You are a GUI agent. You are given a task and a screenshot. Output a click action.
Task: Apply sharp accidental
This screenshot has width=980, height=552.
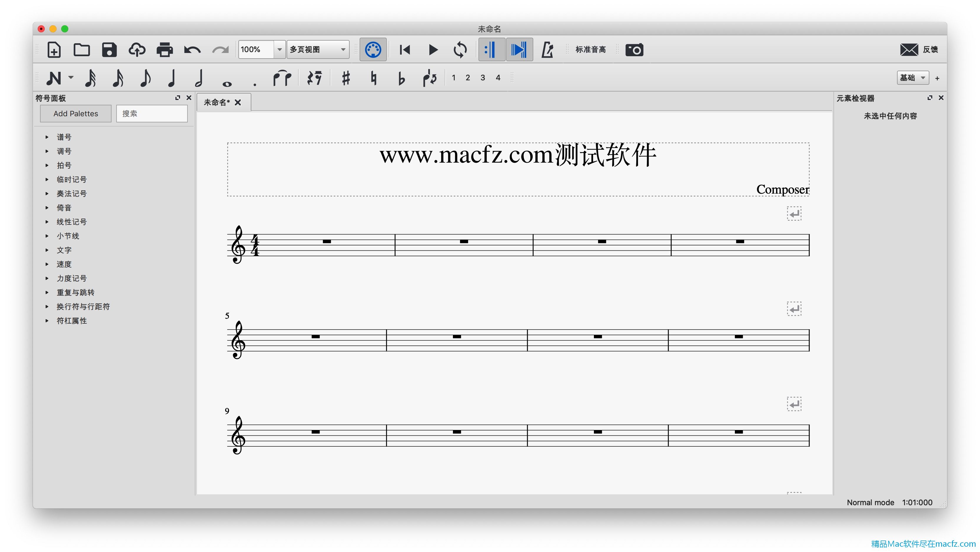(346, 78)
